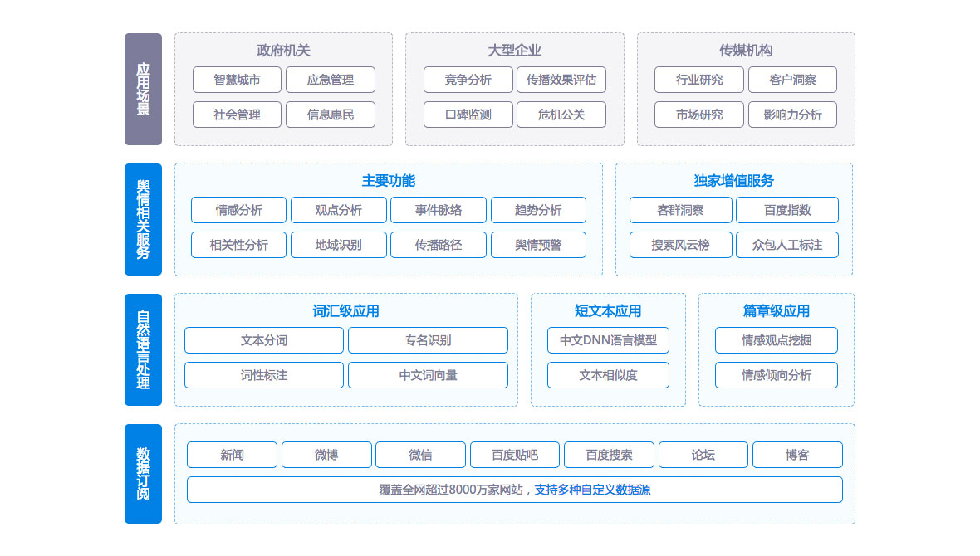Click the 竞争分析 box
Viewport: 980px width, 556px height.
(468, 80)
